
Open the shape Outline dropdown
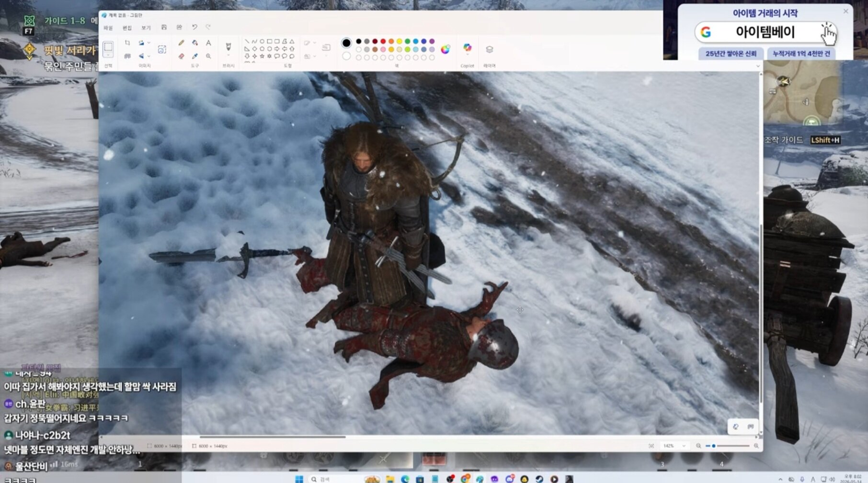[x=314, y=43]
